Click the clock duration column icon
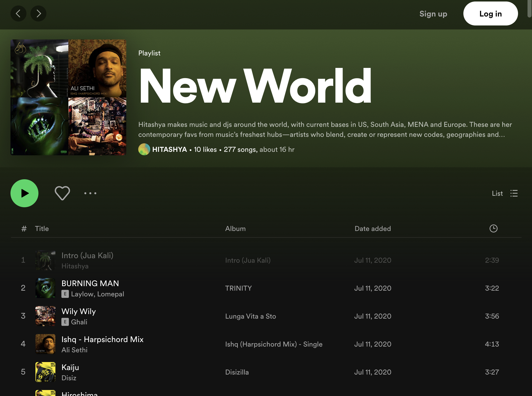Screen dimensions: 532x396 coord(493,228)
